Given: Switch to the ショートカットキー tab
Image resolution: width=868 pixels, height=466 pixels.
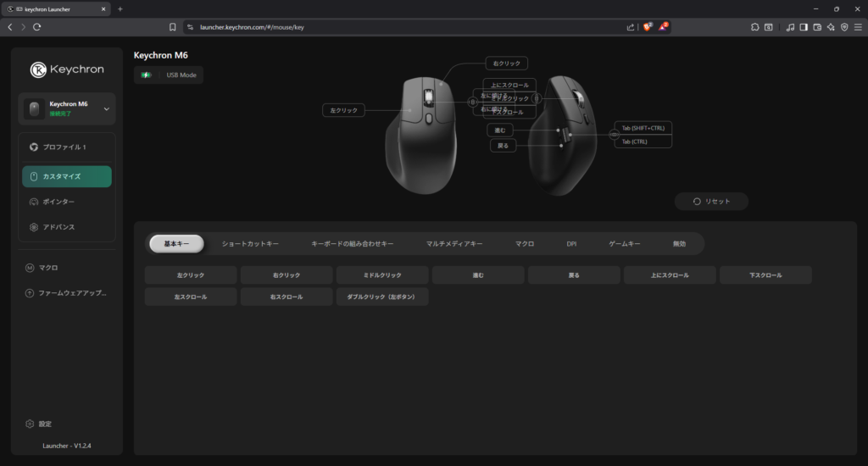Looking at the screenshot, I should coord(250,244).
